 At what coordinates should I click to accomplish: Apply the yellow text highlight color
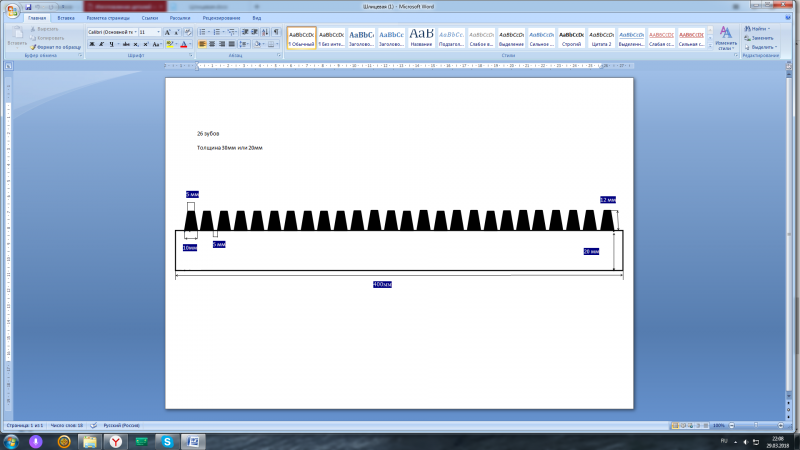pos(169,44)
